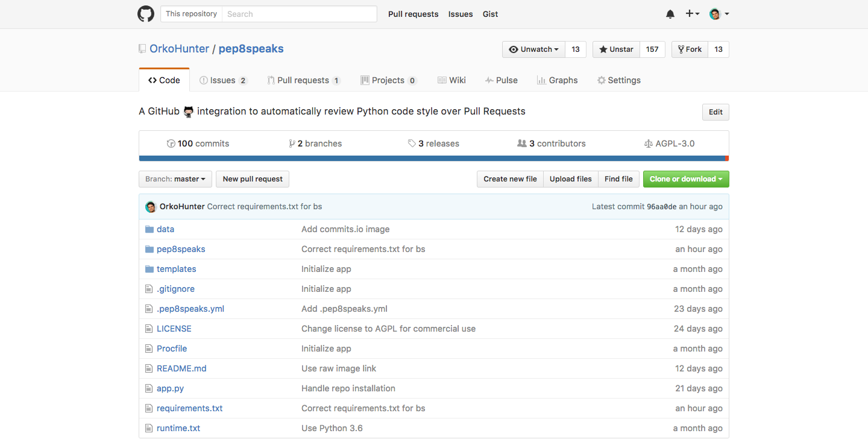
Task: Open the Pulse tab
Action: click(502, 80)
